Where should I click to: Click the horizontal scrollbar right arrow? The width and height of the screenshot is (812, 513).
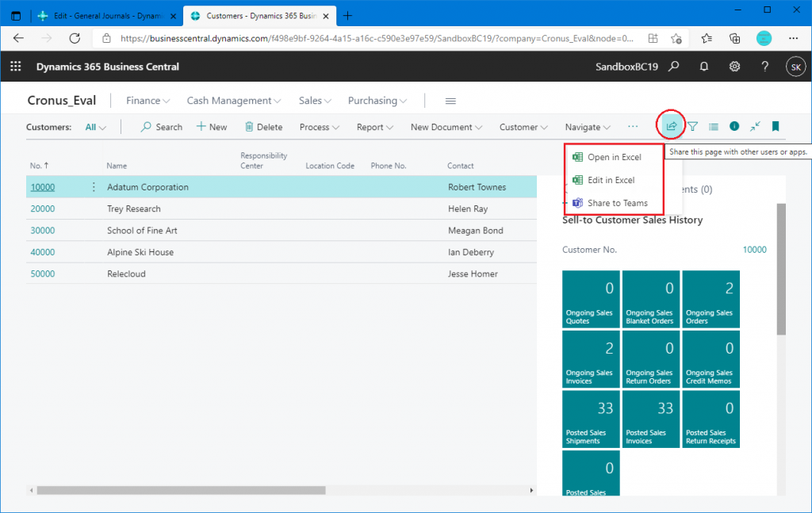pyautogui.click(x=531, y=490)
